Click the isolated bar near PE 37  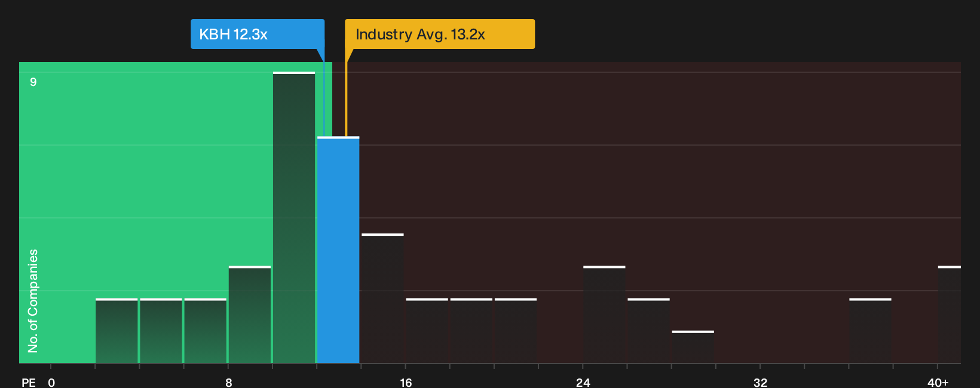tap(870, 331)
